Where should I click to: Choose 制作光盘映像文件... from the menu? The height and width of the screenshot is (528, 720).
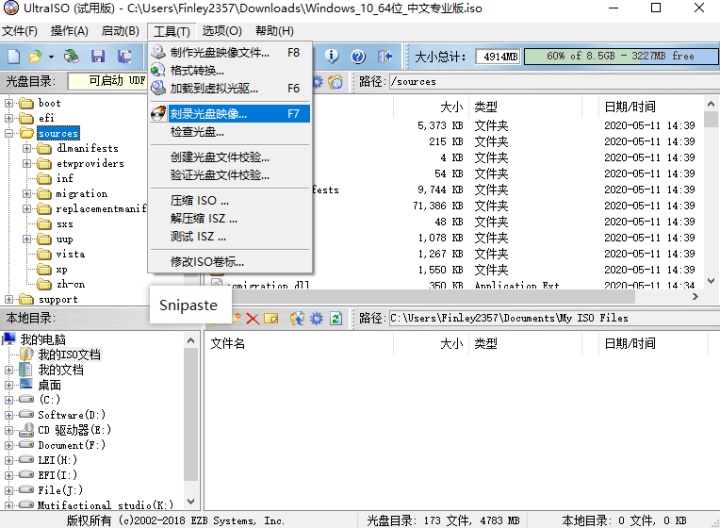coord(230,52)
